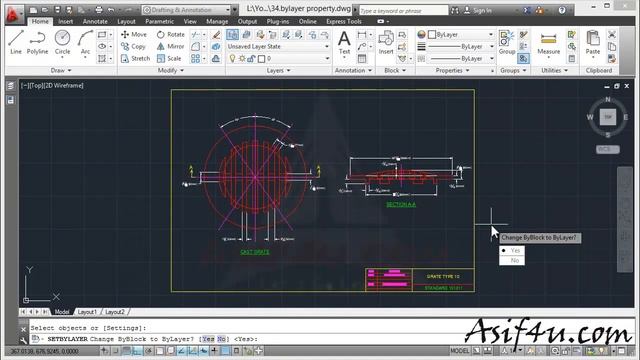Switch to the Insert ribbon tab

click(65, 21)
